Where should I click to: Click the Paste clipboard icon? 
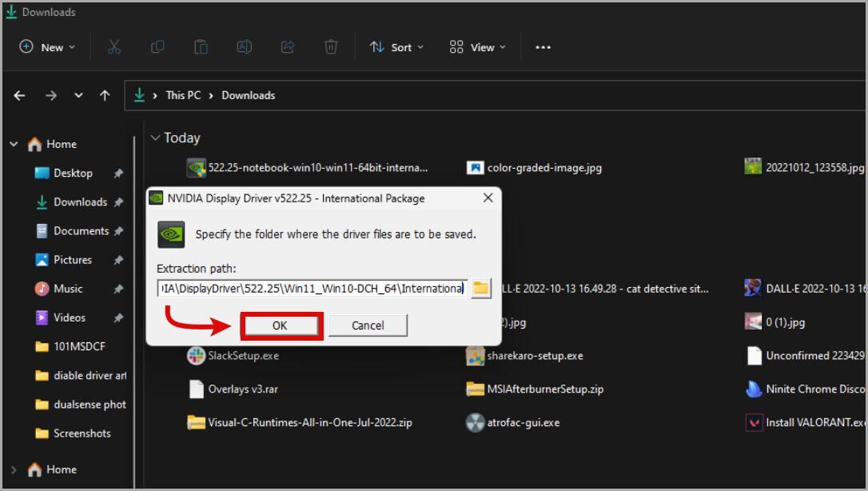[x=201, y=47]
